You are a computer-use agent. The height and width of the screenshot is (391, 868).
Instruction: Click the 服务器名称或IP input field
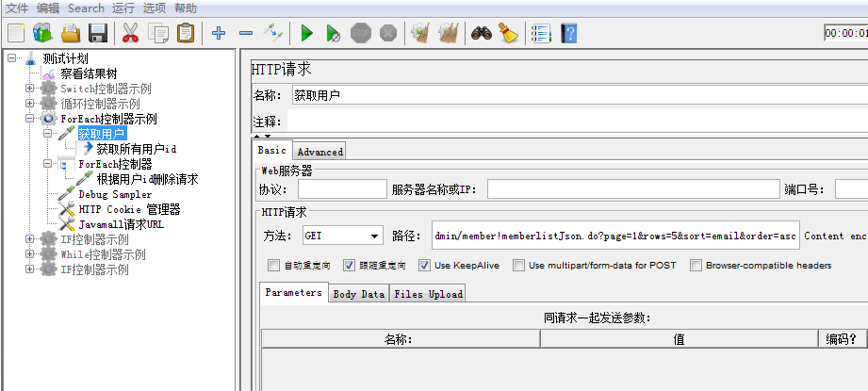coord(633,189)
